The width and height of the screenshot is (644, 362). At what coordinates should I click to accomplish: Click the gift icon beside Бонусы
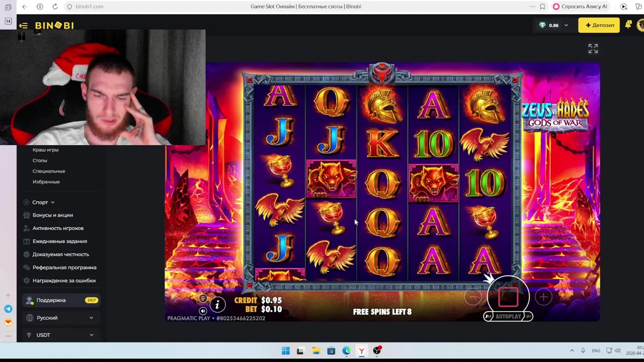[26, 215]
